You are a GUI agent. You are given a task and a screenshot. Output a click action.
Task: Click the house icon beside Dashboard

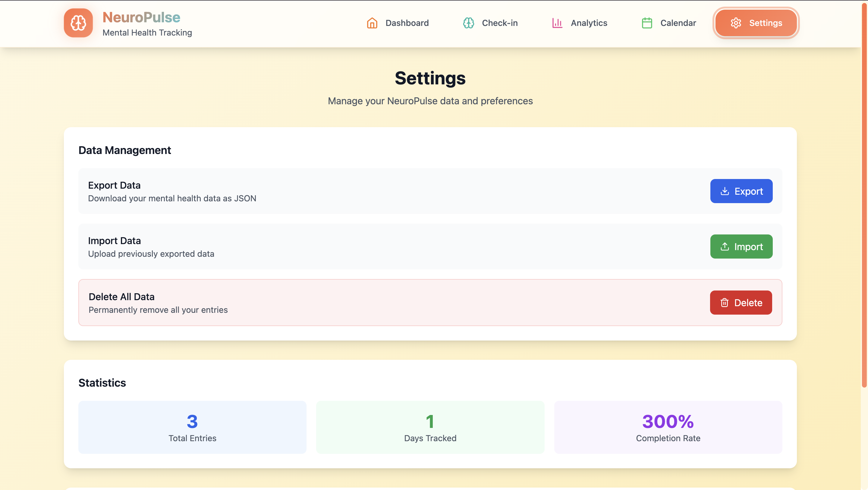(x=372, y=23)
